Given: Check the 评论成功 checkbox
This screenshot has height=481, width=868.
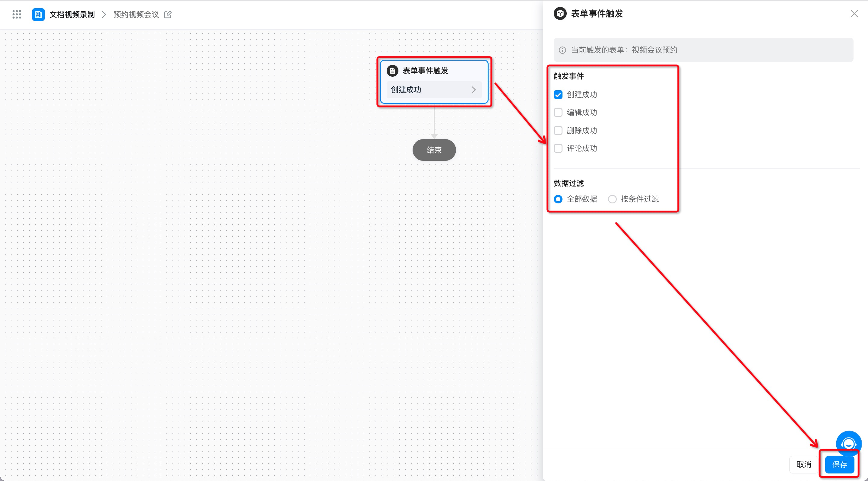Looking at the screenshot, I should pos(558,148).
